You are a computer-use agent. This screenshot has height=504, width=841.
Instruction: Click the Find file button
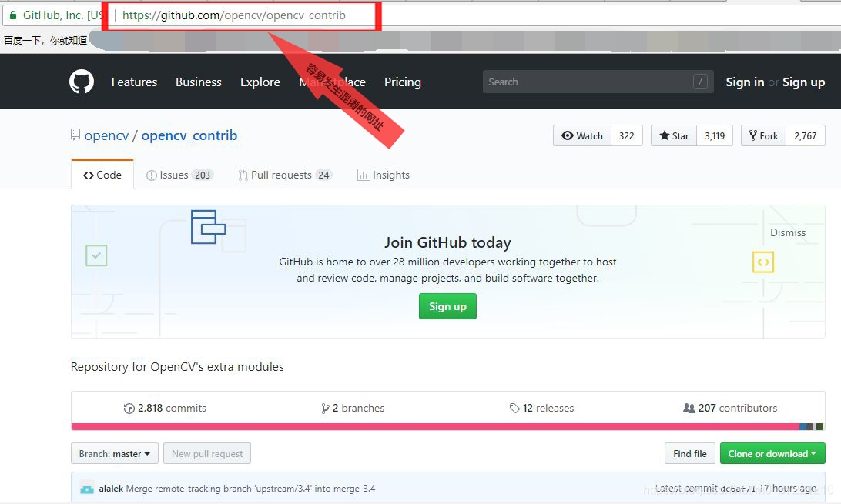[690, 454]
